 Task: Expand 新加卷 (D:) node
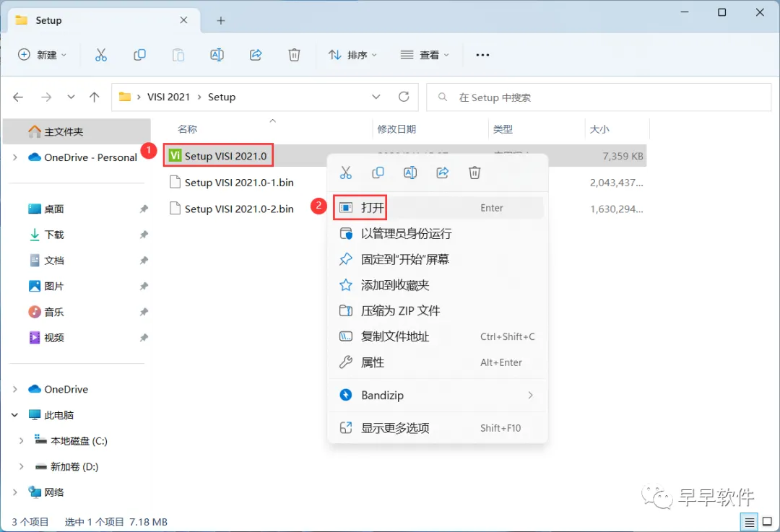click(x=22, y=466)
